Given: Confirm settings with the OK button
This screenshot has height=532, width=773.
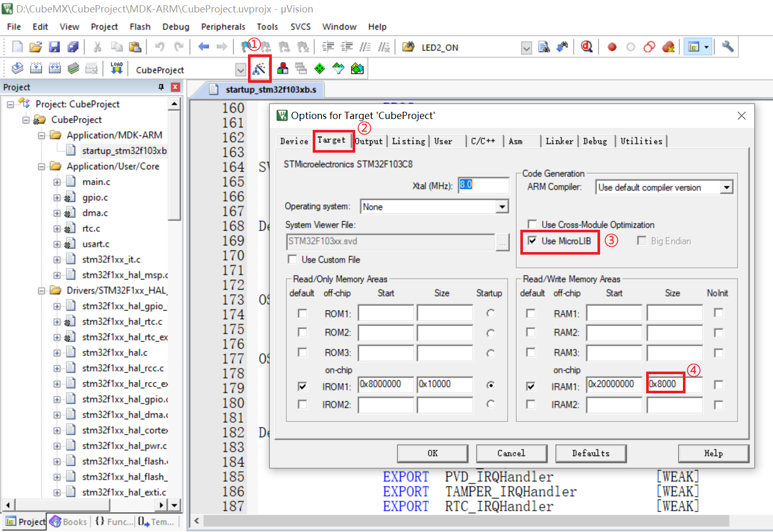Looking at the screenshot, I should [432, 453].
